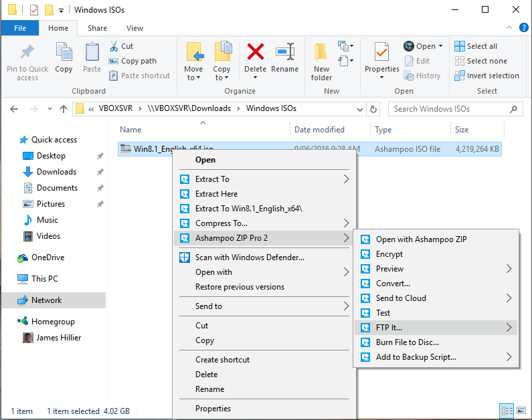This screenshot has height=420, width=532.
Task: Expand address bar history dropdown
Action: [x=359, y=109]
